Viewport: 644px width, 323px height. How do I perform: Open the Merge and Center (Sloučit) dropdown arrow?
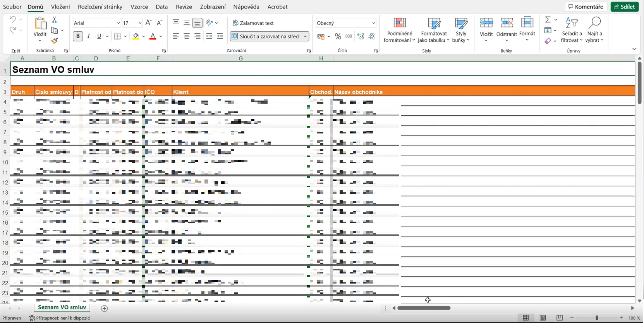[305, 36]
